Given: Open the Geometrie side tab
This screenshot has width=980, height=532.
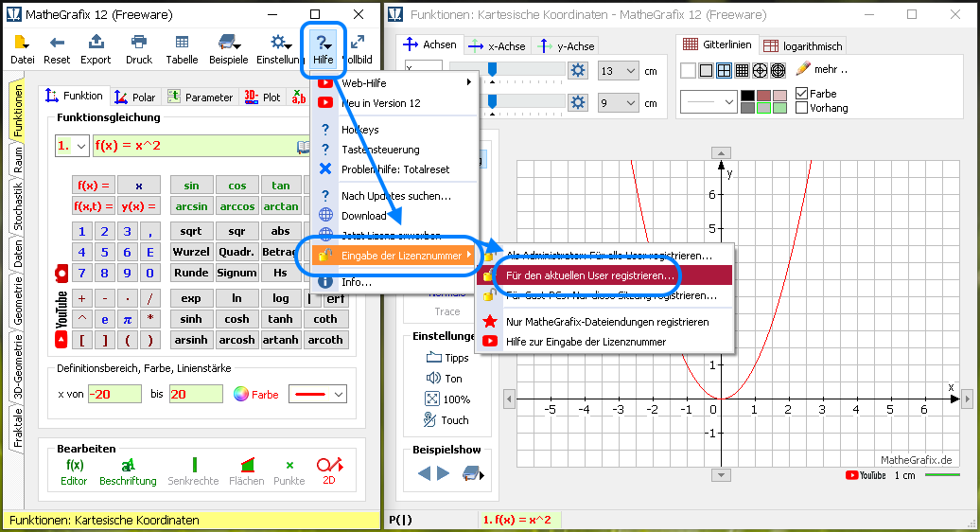Looking at the screenshot, I should (x=17, y=301).
